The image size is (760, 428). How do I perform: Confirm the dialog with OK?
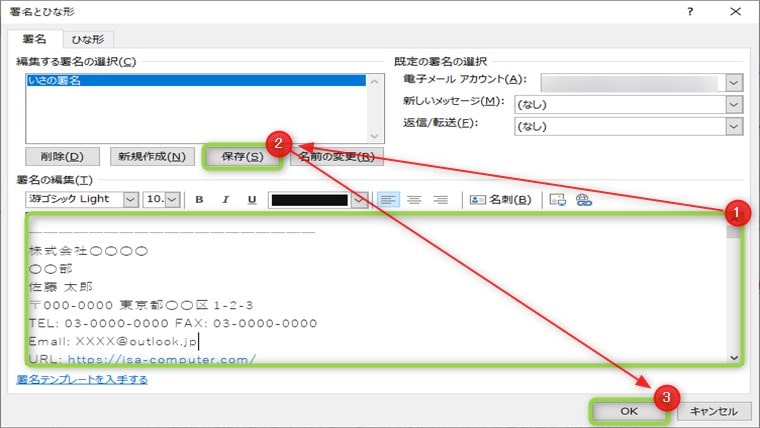coord(629,412)
